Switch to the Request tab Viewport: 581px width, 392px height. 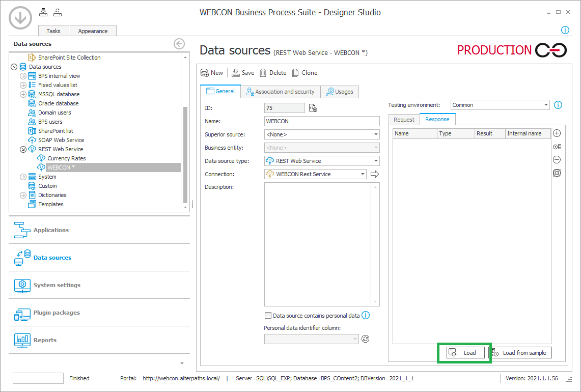tap(404, 120)
